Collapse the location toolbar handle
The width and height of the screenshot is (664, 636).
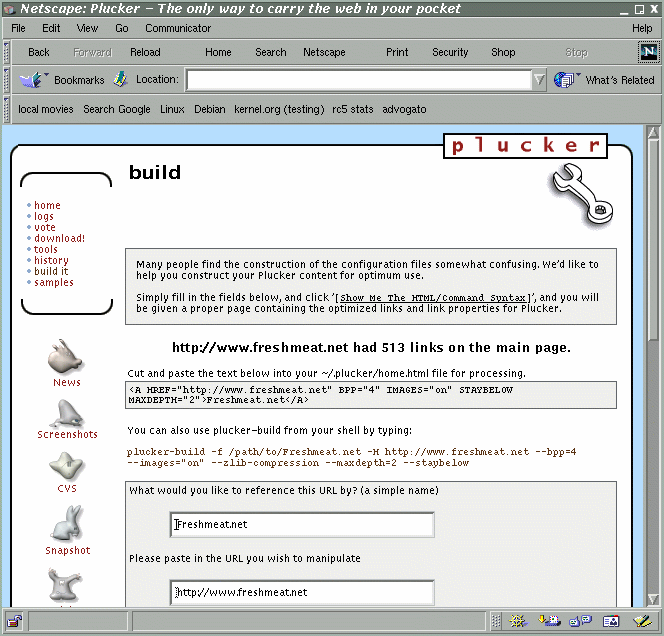[6, 80]
